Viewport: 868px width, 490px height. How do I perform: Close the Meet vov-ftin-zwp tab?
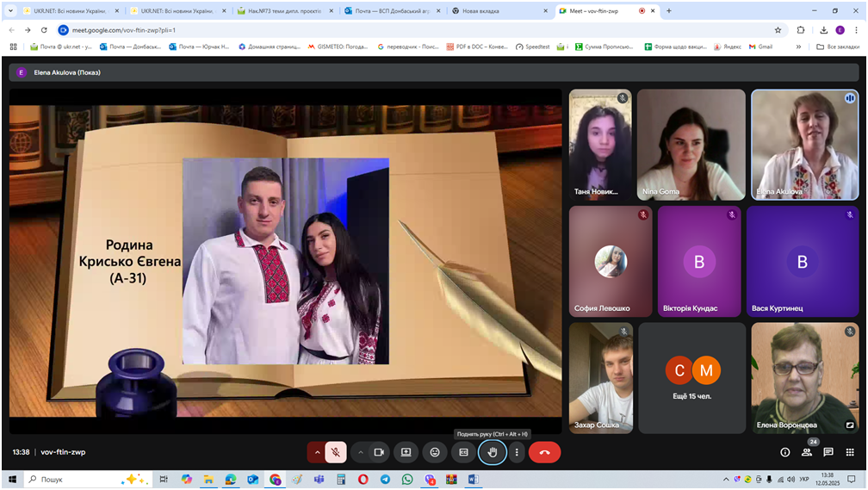653,10
